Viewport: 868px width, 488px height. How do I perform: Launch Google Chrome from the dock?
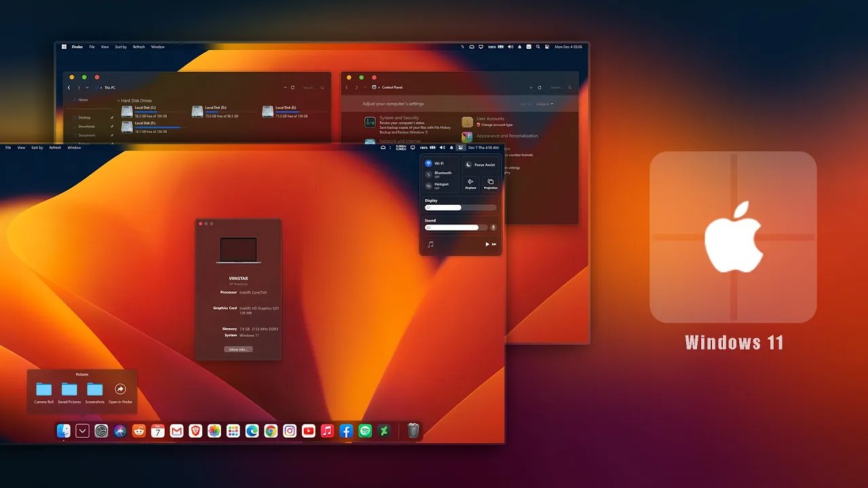(271, 431)
